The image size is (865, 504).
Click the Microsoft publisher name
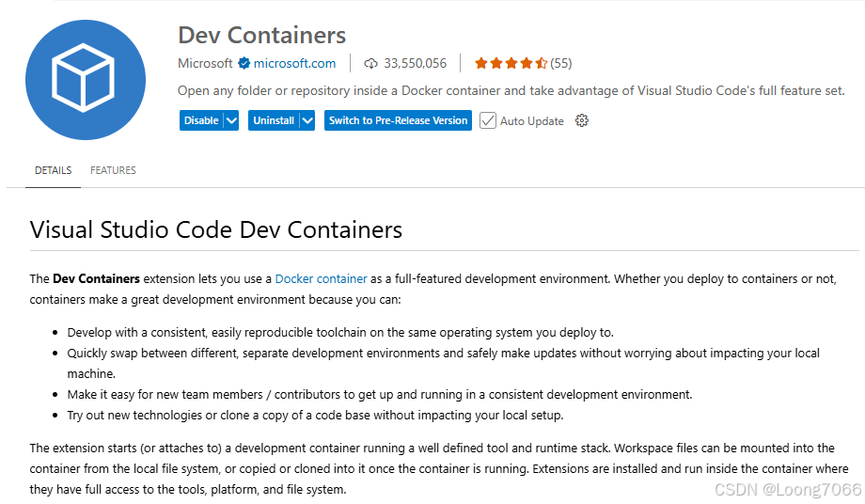click(x=205, y=63)
